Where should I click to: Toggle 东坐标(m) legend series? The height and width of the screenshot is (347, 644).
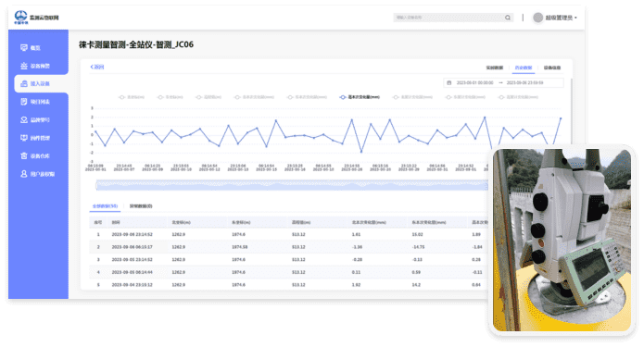coord(170,97)
